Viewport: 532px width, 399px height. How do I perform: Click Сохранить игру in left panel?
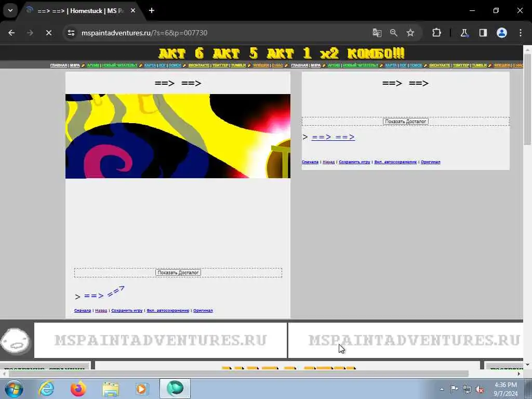click(x=127, y=311)
